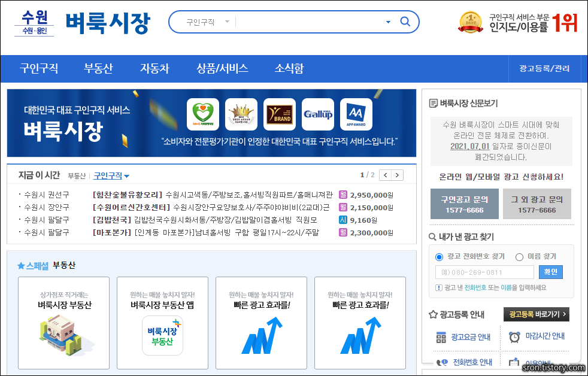The width and height of the screenshot is (588, 376).
Task: Go to the previous page of 지금 이 시간 listings
Action: (x=385, y=175)
